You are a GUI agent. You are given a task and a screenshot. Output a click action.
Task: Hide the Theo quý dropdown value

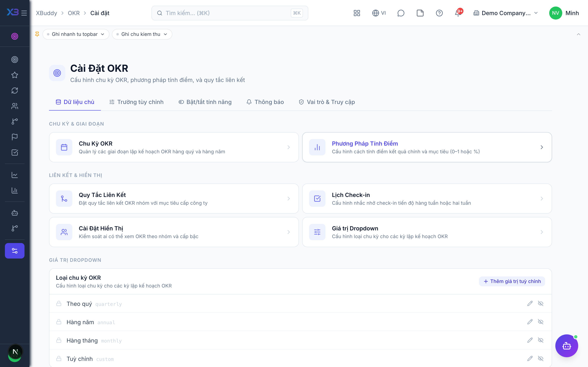pyautogui.click(x=540, y=304)
